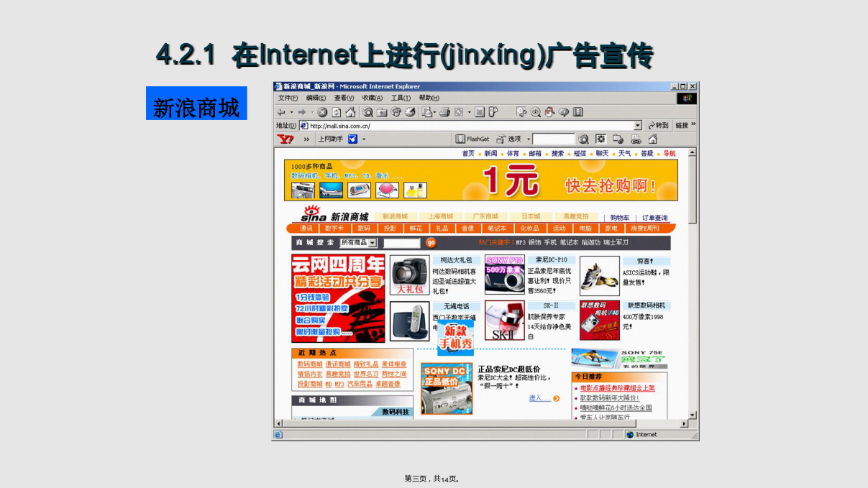
Task: Open the 帮助(H) menu
Action: pyautogui.click(x=429, y=98)
